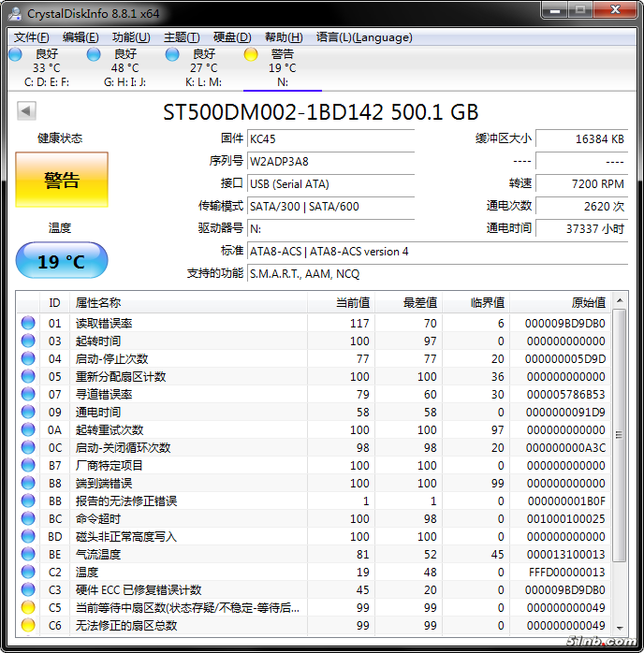This screenshot has width=644, height=653.
Task: Open the 主题(T) menu
Action: click(182, 37)
